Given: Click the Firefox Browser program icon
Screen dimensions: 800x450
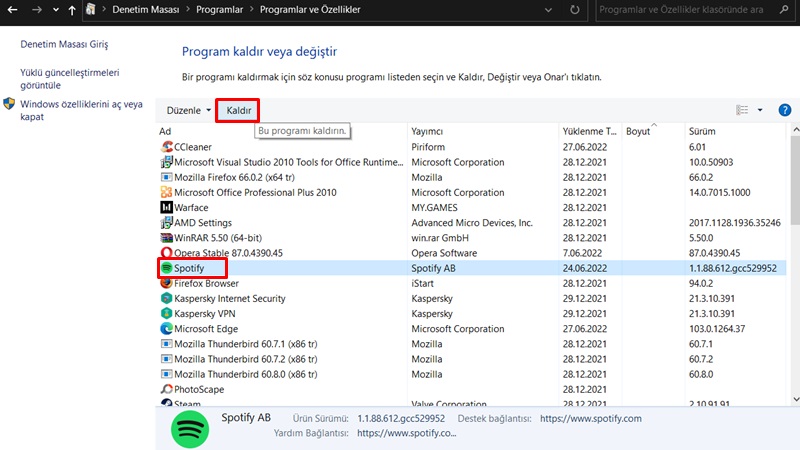Looking at the screenshot, I should tap(166, 283).
